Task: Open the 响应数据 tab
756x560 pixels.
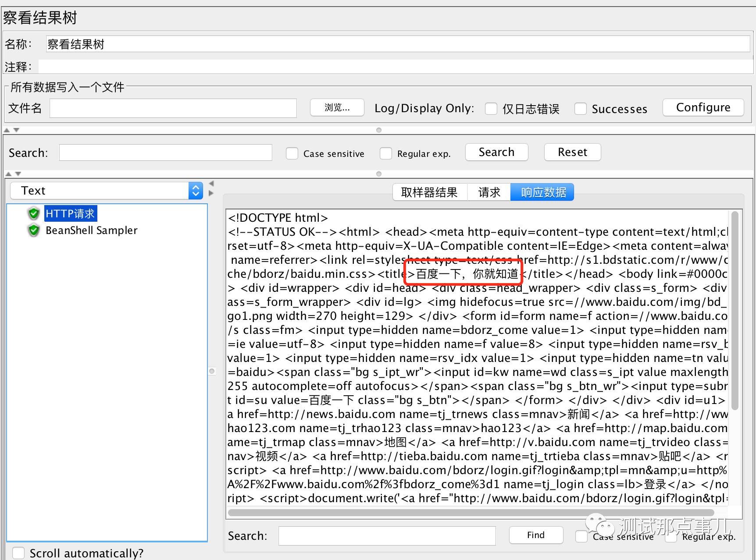Action: [x=542, y=192]
